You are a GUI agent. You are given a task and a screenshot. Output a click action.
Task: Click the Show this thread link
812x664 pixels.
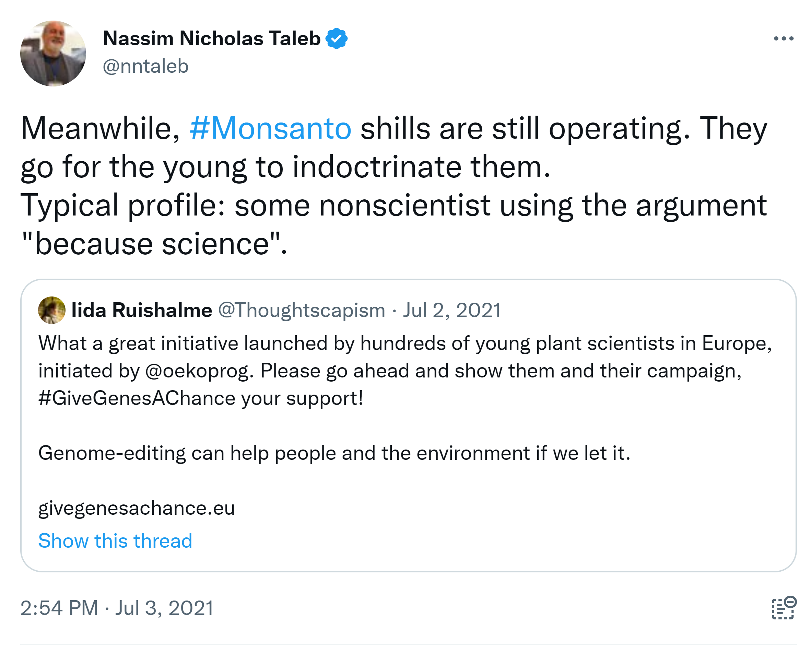pos(115,541)
